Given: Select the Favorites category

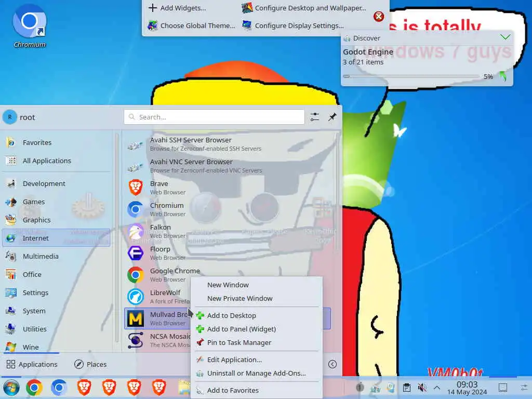Looking at the screenshot, I should pyautogui.click(x=56, y=142).
